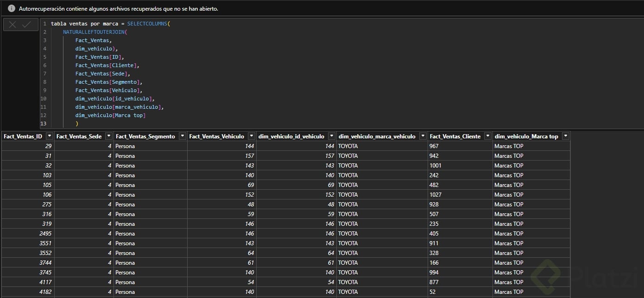644x298 pixels.
Task: Open filter dropdown for dim_vehiculo_id_vehiculo column
Action: [x=332, y=136]
